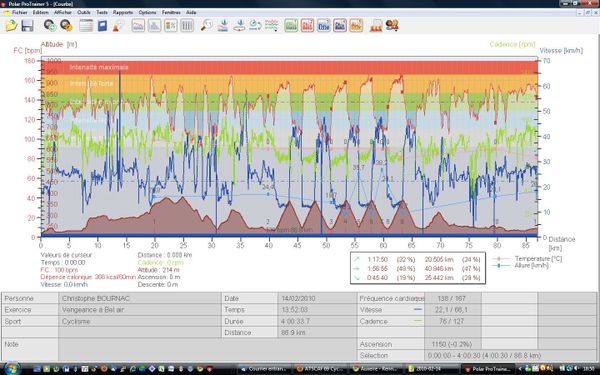
Task: Open the Afficher menu
Action: tap(63, 12)
